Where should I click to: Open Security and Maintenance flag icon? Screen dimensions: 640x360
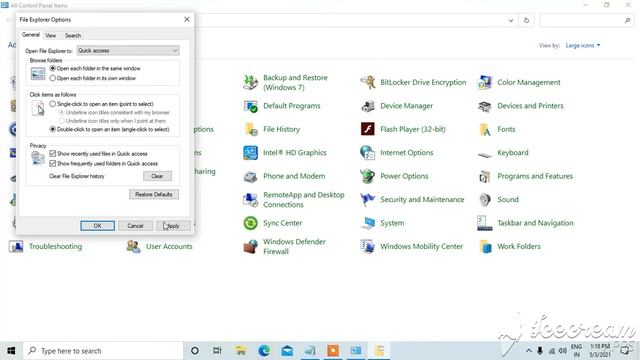pos(367,200)
